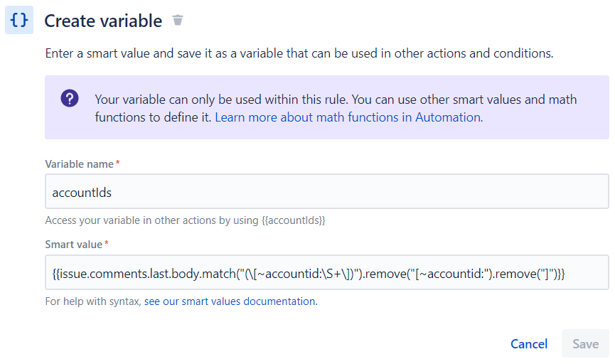The width and height of the screenshot is (615, 364).
Task: Open Learn more about math functions link
Action: [348, 117]
